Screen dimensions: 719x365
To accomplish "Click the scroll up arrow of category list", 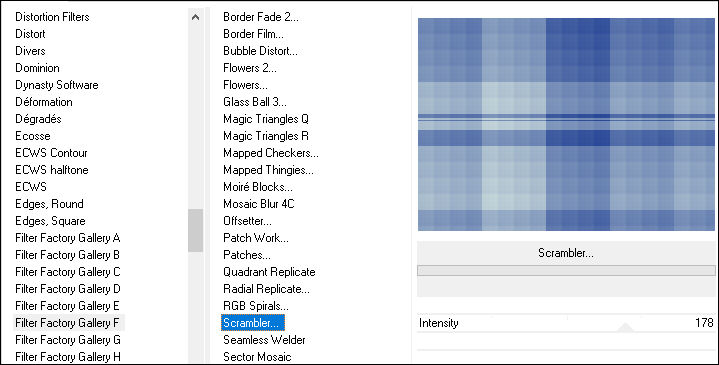I will point(195,17).
